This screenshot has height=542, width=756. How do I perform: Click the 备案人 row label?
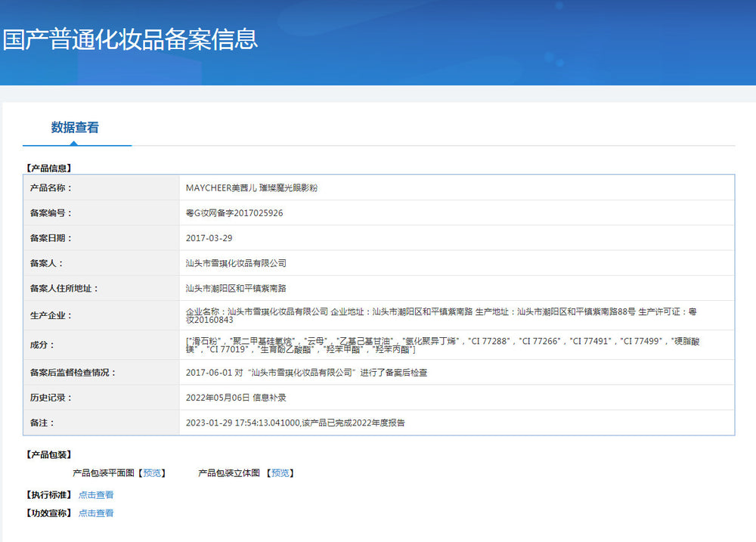46,263
